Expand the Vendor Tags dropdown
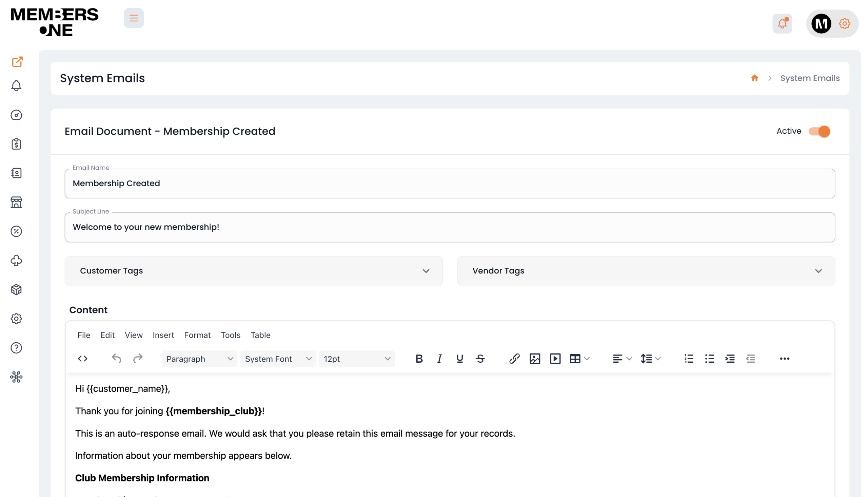The width and height of the screenshot is (868, 497). pyautogui.click(x=646, y=271)
